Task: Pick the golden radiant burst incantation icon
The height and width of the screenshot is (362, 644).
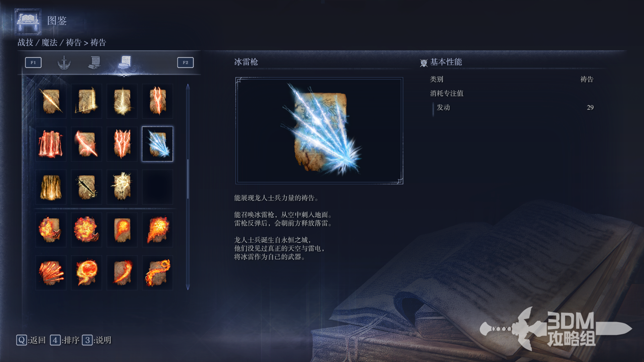Action: (122, 187)
